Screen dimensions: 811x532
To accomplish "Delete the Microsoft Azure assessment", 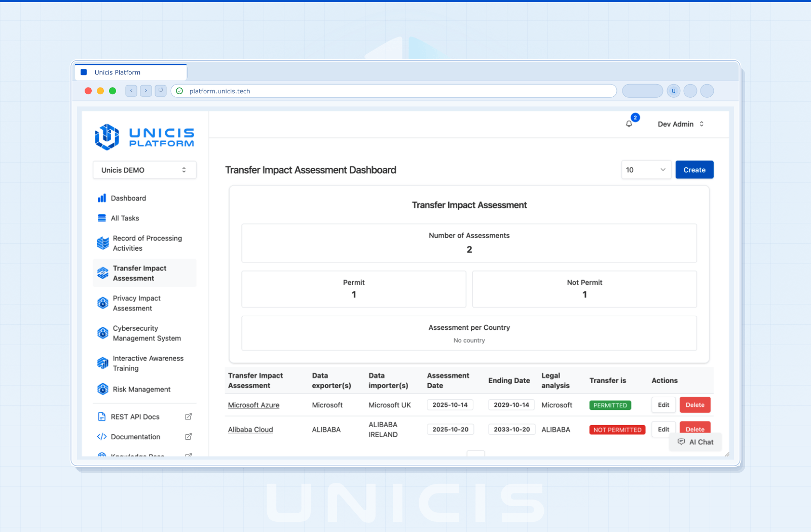I will pos(695,405).
